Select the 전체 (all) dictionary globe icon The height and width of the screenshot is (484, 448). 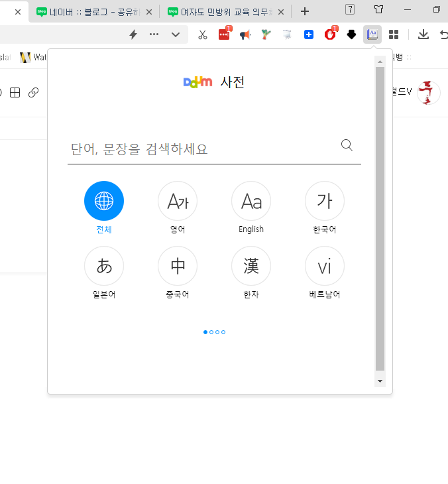(104, 201)
